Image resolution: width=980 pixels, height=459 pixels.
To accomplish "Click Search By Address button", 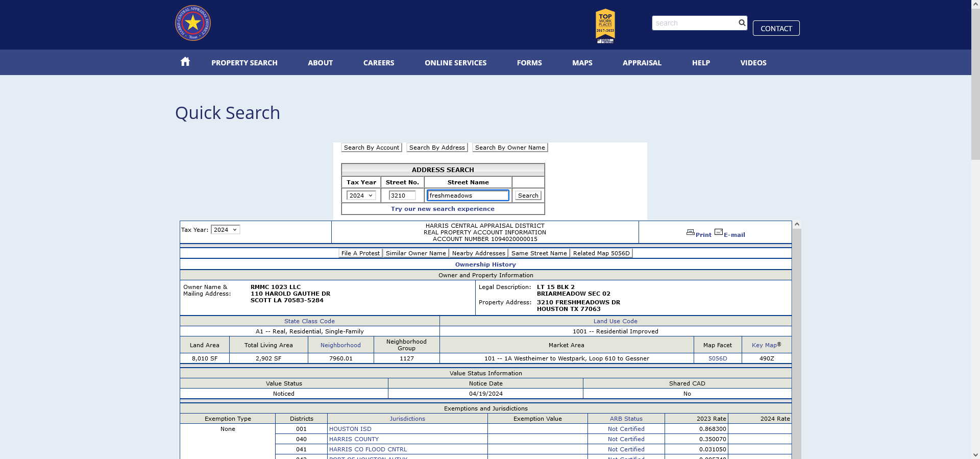I will coord(437,148).
